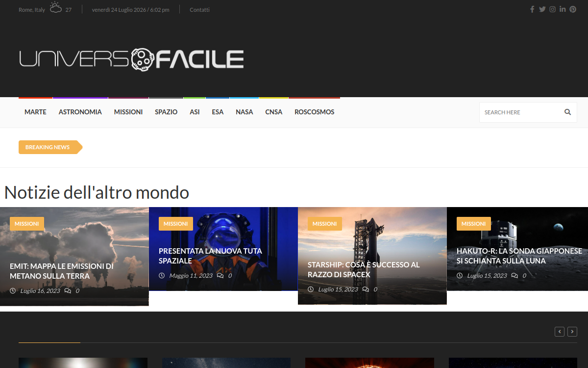Open Starship cosa è successo article
The height and width of the screenshot is (368, 588).
pos(364,269)
